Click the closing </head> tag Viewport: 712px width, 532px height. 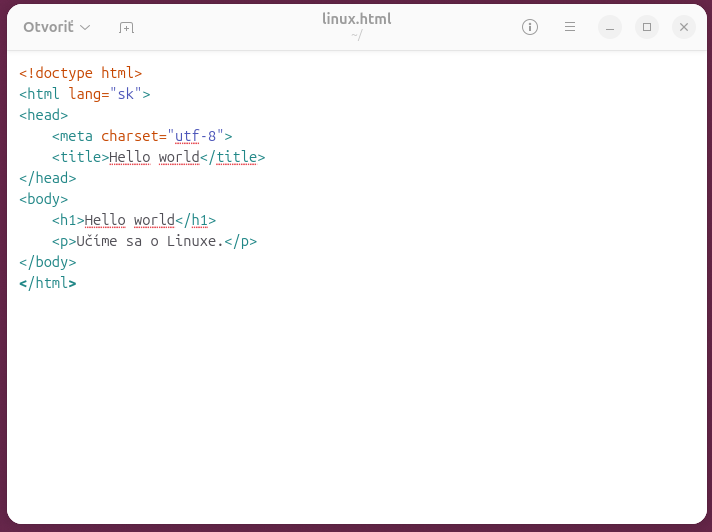point(48,178)
